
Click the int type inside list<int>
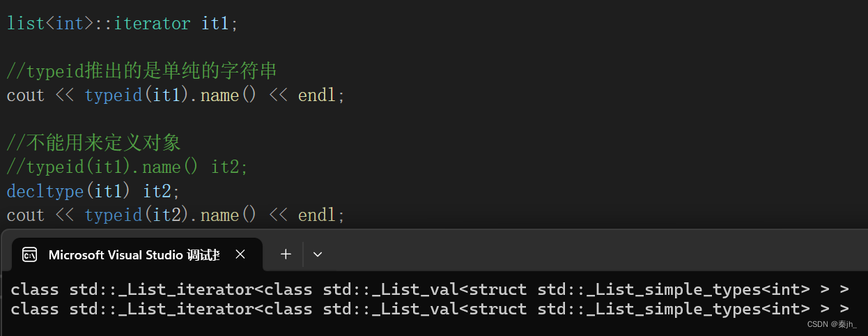tap(69, 23)
